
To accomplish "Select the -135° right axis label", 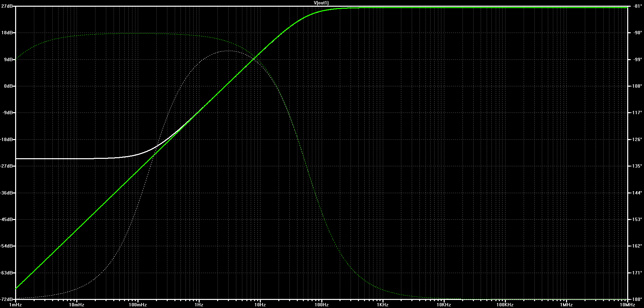I will pos(636,166).
